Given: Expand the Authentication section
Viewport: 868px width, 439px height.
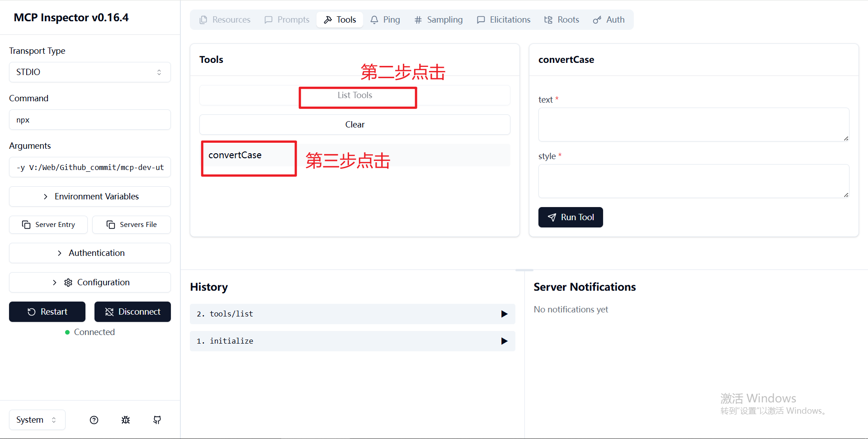Looking at the screenshot, I should [x=90, y=253].
